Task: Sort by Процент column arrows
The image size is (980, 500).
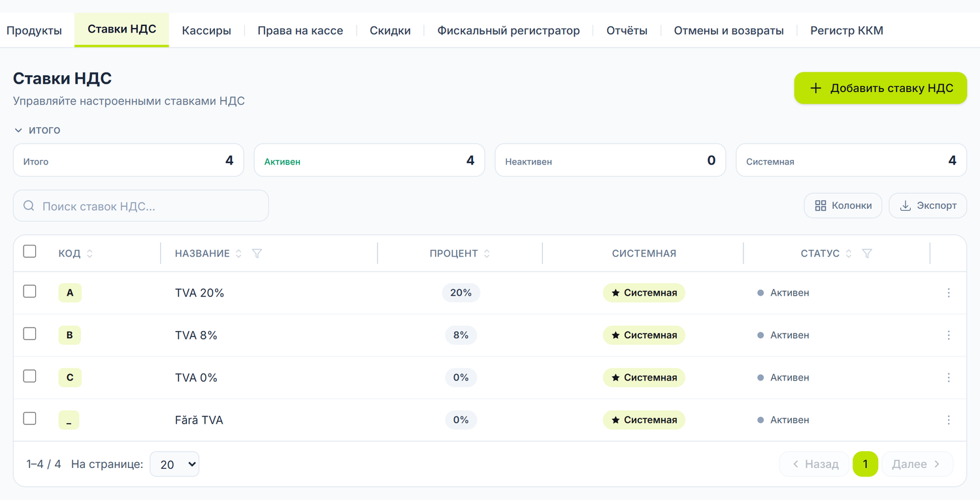Action: click(487, 253)
